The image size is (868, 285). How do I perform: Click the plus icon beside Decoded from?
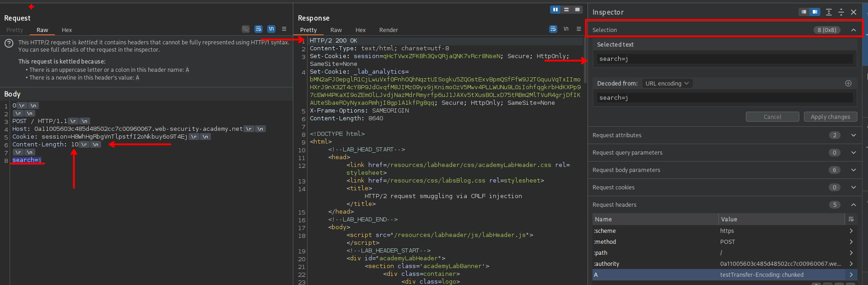[848, 83]
